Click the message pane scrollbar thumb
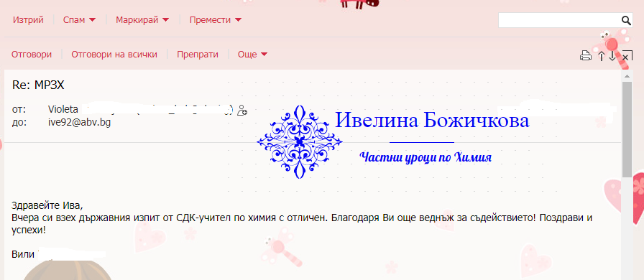 tap(627, 129)
